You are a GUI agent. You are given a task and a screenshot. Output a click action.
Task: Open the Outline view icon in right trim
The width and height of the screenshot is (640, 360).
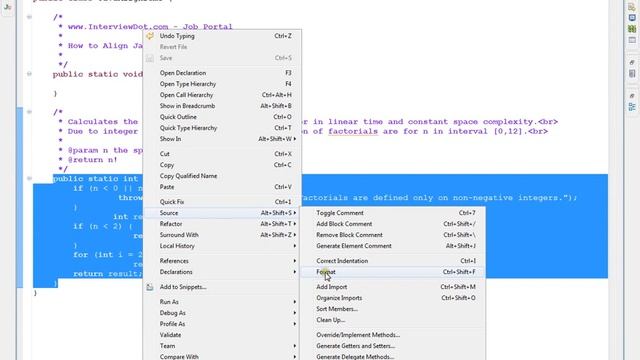[x=632, y=107]
